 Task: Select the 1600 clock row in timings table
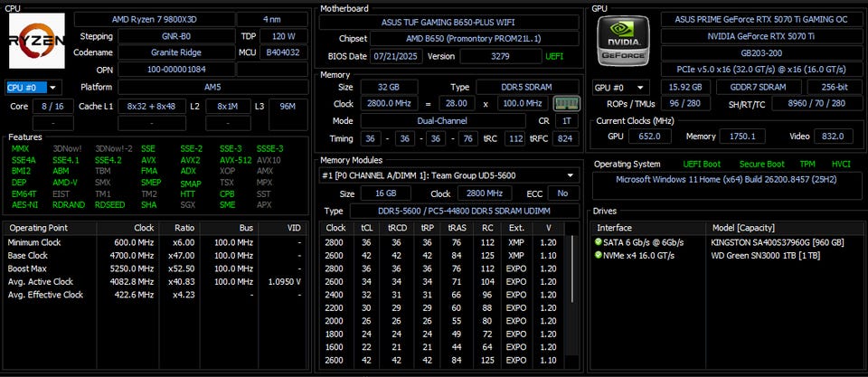pos(442,347)
